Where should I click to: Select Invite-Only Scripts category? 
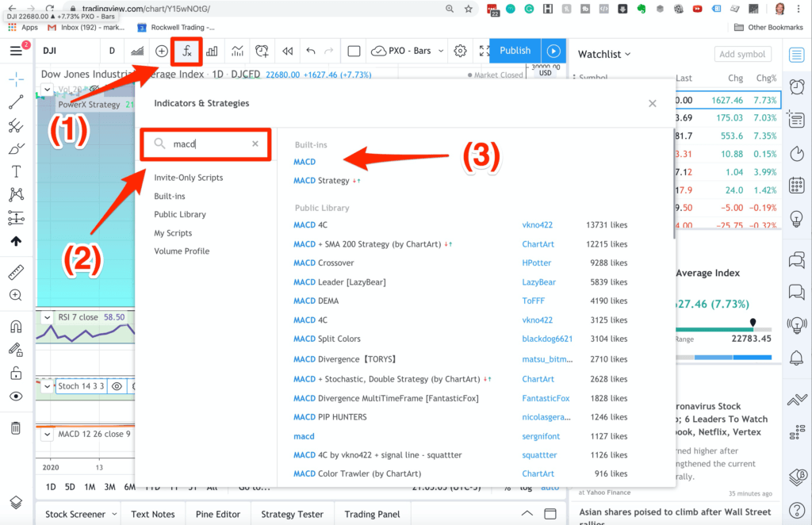189,178
